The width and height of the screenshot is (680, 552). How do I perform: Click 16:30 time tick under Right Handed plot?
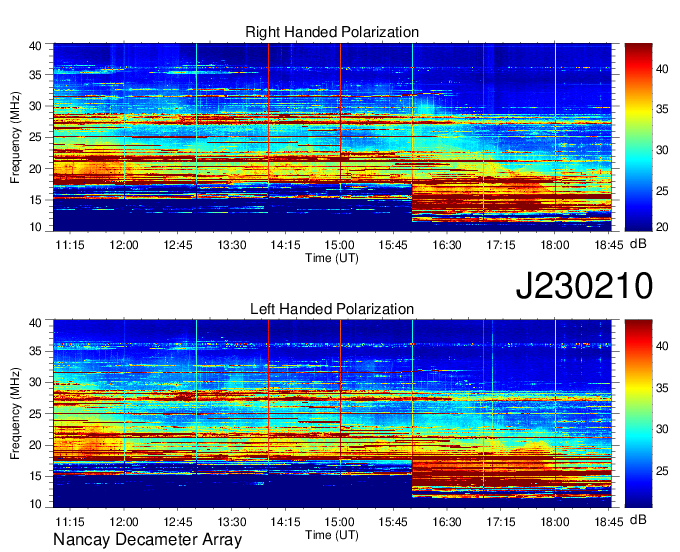pyautogui.click(x=447, y=245)
